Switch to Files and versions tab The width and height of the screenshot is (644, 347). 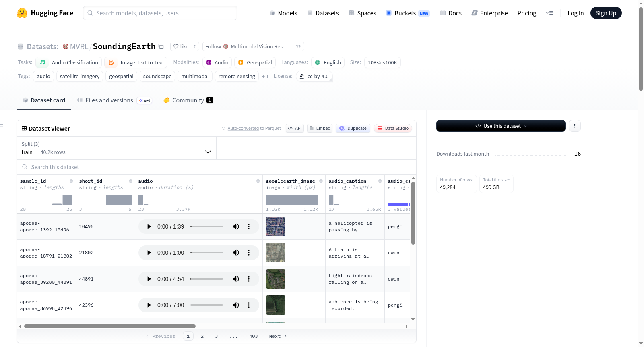point(114,100)
